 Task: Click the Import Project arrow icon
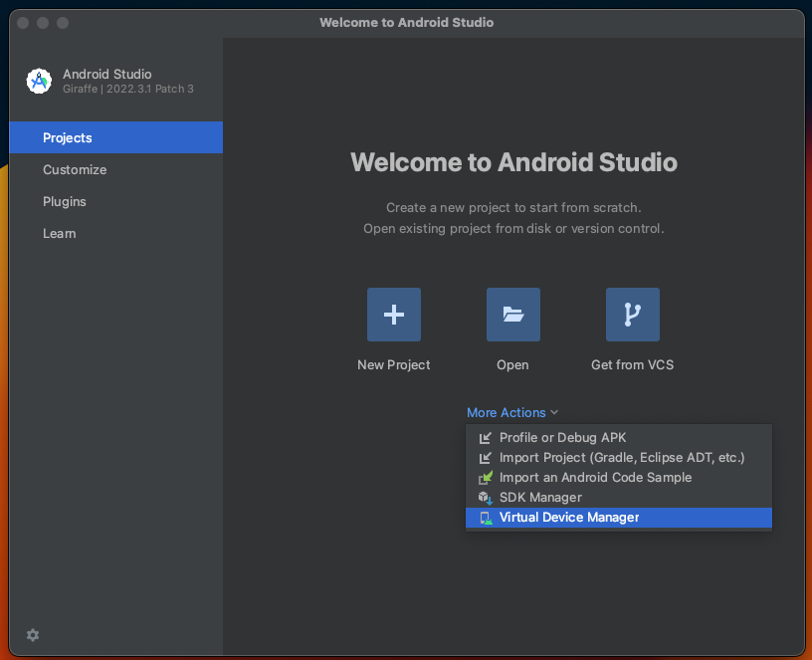click(486, 458)
